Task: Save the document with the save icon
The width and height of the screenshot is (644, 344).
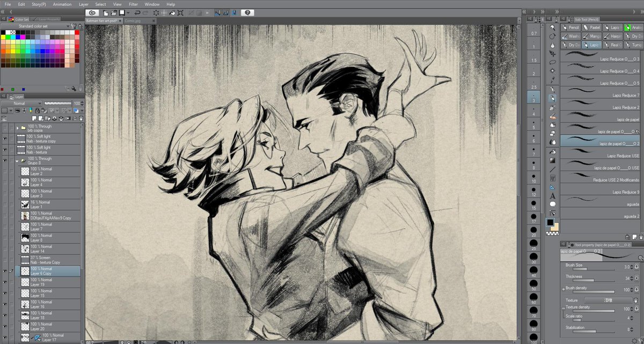Action: click(122, 12)
